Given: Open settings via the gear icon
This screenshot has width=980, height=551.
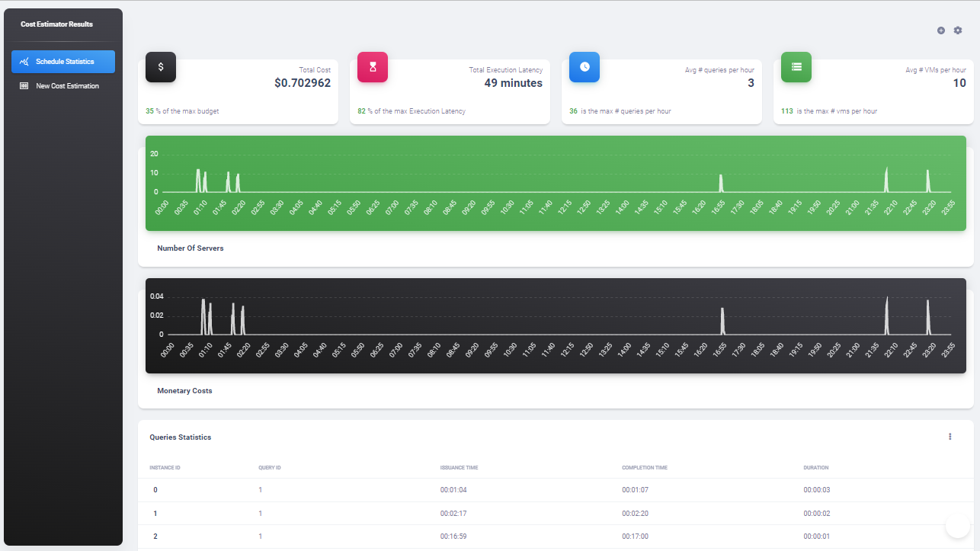Looking at the screenshot, I should click(x=958, y=30).
